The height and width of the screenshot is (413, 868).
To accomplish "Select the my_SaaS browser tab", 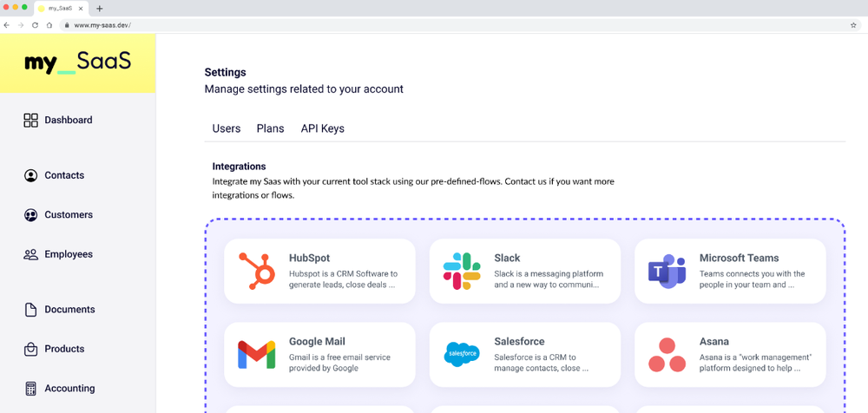I will 61,9.
